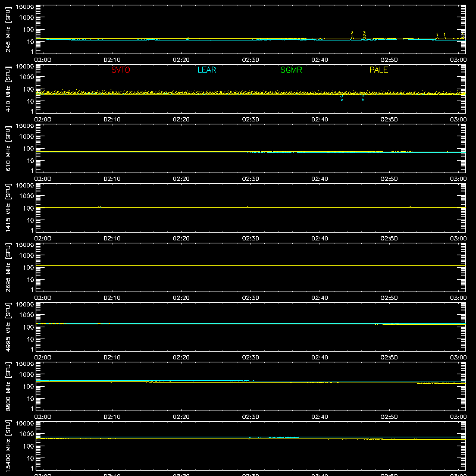
Task: Click the 02:10 tick label under 2695 MHz plot
Action: pyautogui.click(x=112, y=298)
